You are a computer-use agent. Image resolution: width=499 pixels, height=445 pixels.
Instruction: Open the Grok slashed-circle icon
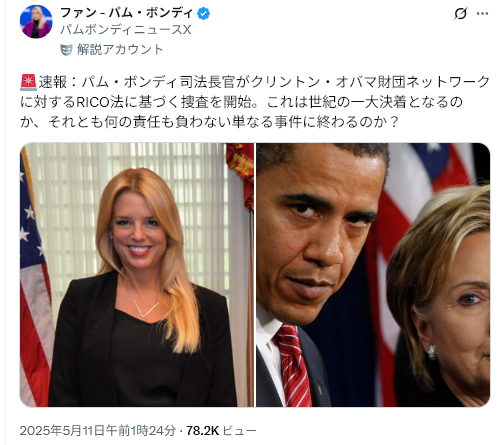pyautogui.click(x=460, y=14)
